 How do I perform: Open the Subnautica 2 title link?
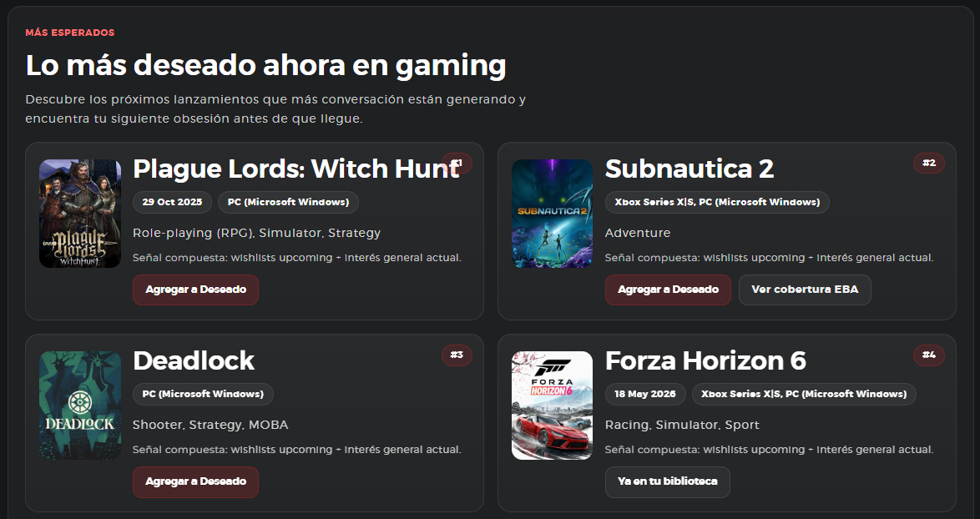pos(690,169)
